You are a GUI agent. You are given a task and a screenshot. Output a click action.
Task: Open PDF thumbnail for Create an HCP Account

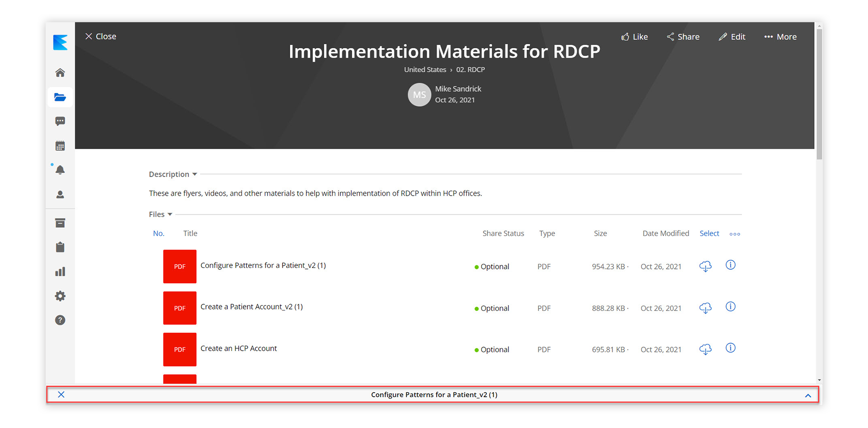179,349
